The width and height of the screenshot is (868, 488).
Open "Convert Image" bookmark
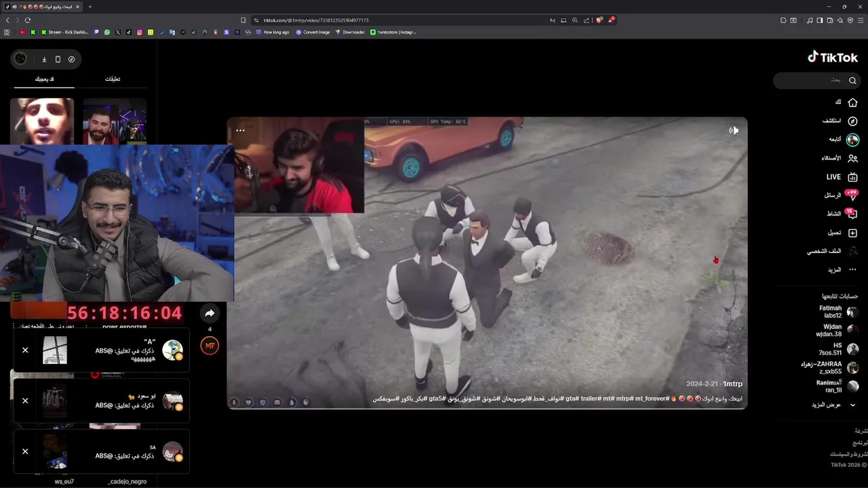pyautogui.click(x=313, y=32)
